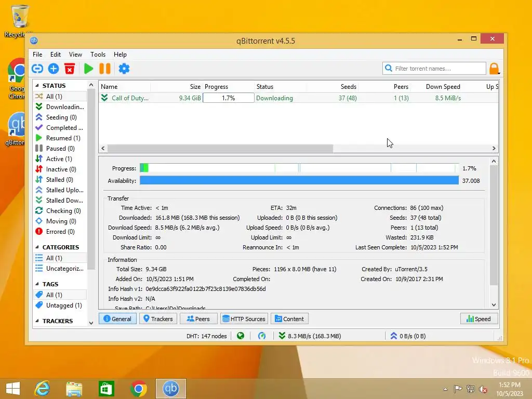This screenshot has width=532, height=399.
Task: Select the Stalled Downloading filter
Action: [x=60, y=200]
